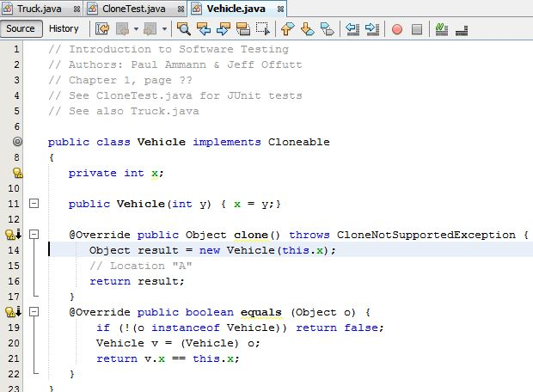The height and width of the screenshot is (392, 533).
Task: Click line number 21 in gutter
Action: [x=14, y=358]
